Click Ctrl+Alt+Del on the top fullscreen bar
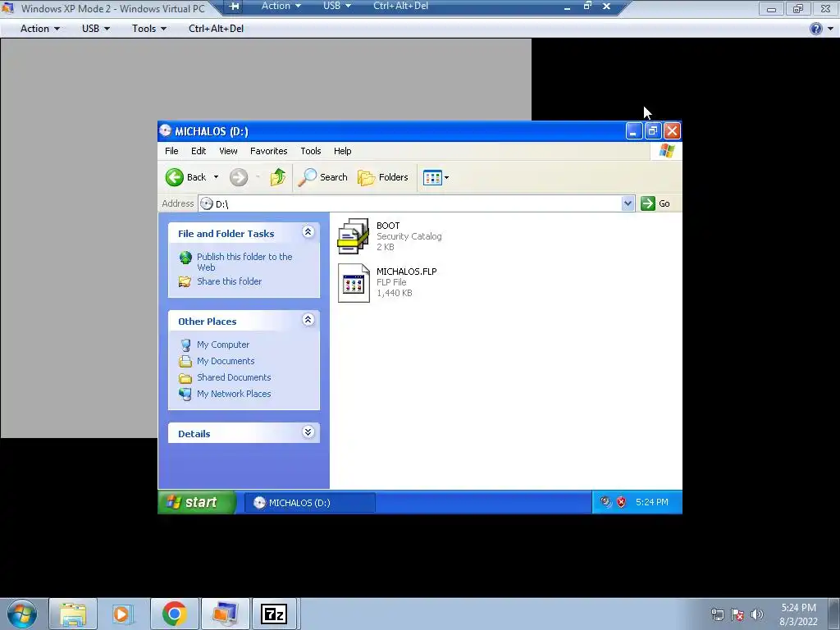The width and height of the screenshot is (840, 630). [x=400, y=6]
